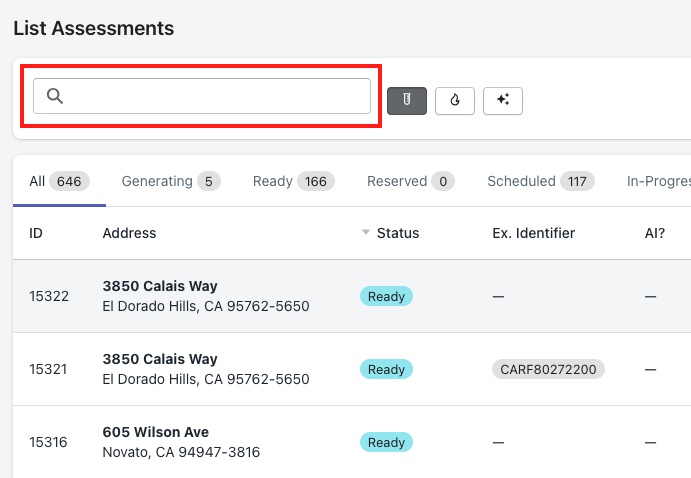The height and width of the screenshot is (478, 691).
Task: Sort by Ex. Identifier column header
Action: (534, 233)
